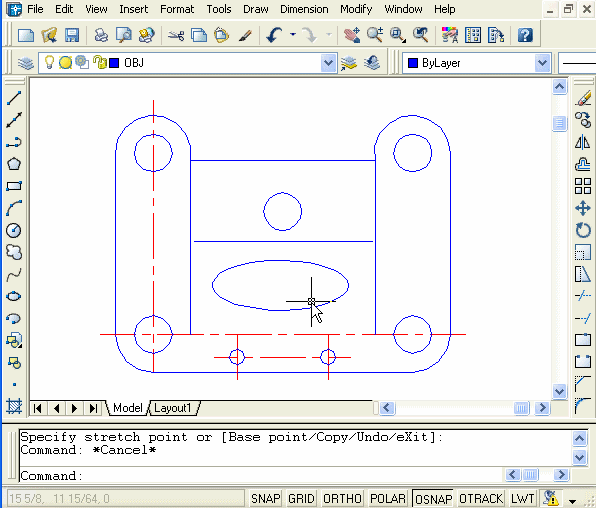This screenshot has width=596, height=508.
Task: Click the Save icon in the toolbar
Action: tap(71, 35)
